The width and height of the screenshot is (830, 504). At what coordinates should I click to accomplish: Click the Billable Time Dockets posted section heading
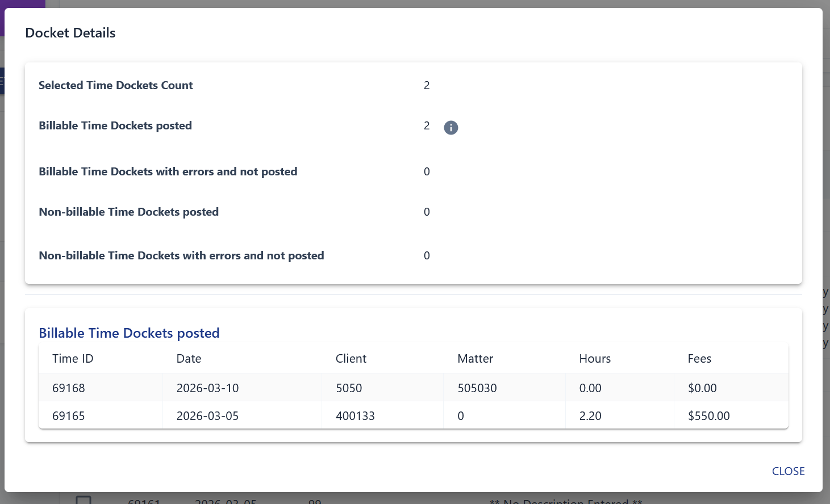(x=129, y=333)
